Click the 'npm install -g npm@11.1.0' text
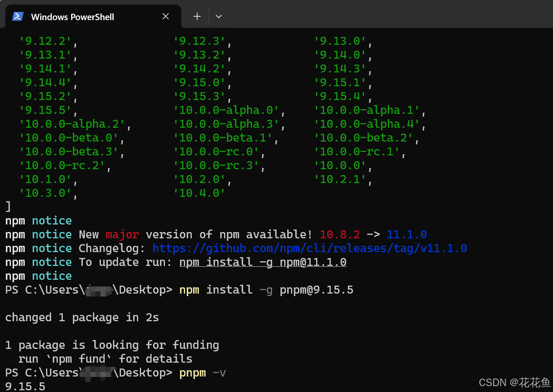 (263, 262)
